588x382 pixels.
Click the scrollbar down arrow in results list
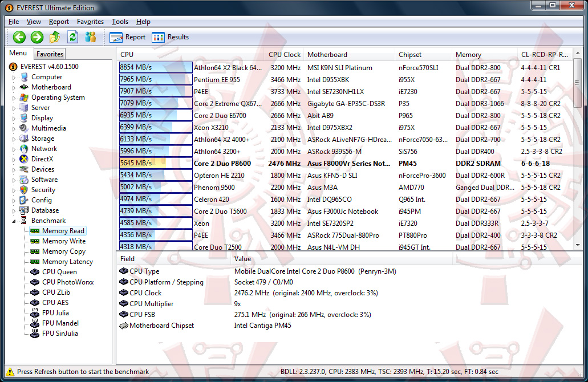[578, 245]
